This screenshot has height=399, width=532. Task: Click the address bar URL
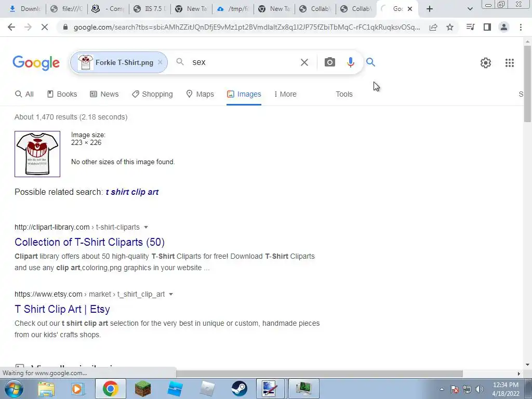(x=247, y=27)
